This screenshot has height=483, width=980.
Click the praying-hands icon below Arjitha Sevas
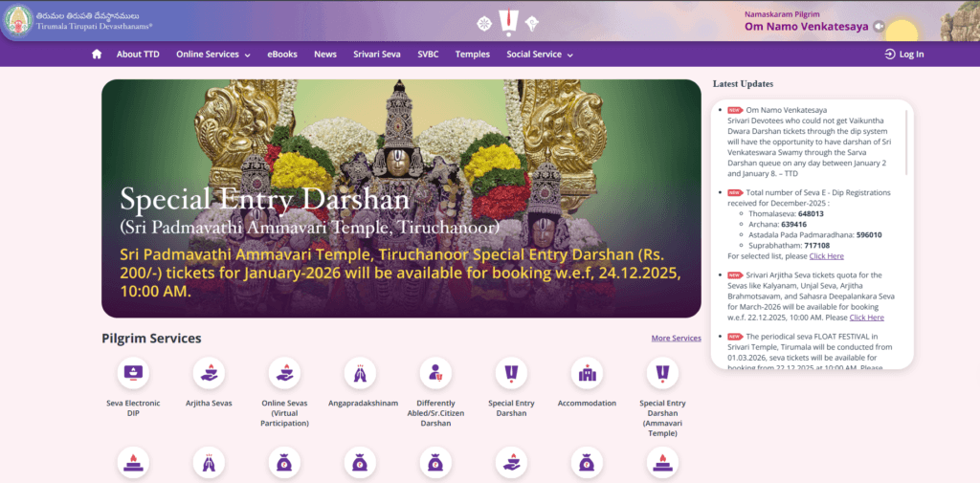209,463
